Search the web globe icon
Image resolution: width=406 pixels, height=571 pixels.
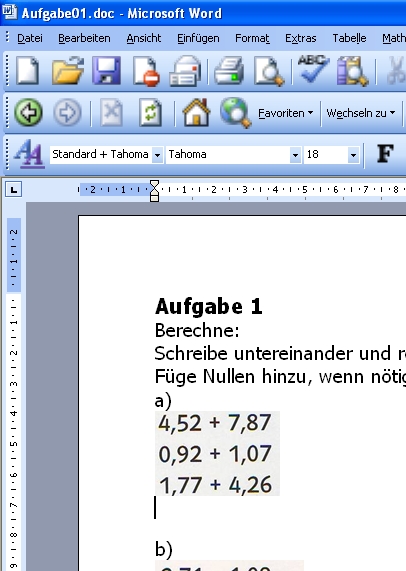click(236, 113)
